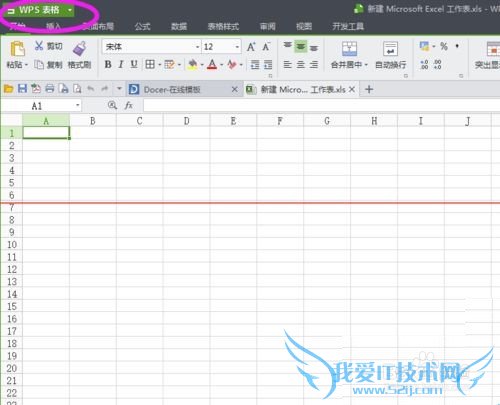This screenshot has width=500, height=405.
Task: Open the 开发工具 ribbon tab
Action: (x=348, y=26)
